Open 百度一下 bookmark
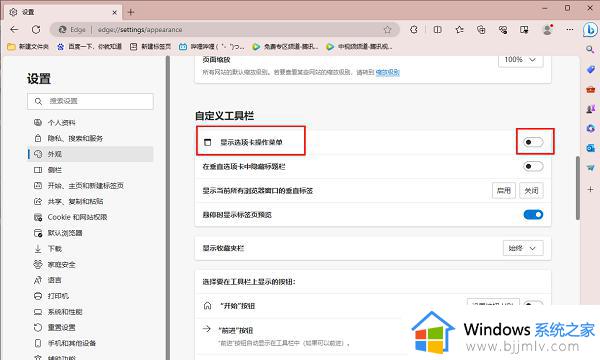 89,47
